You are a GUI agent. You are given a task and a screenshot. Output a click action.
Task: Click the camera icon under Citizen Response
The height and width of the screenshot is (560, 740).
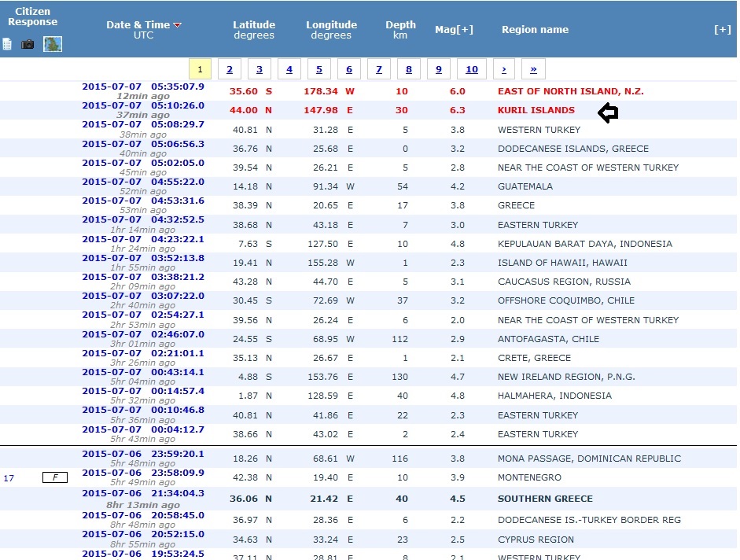(x=28, y=44)
